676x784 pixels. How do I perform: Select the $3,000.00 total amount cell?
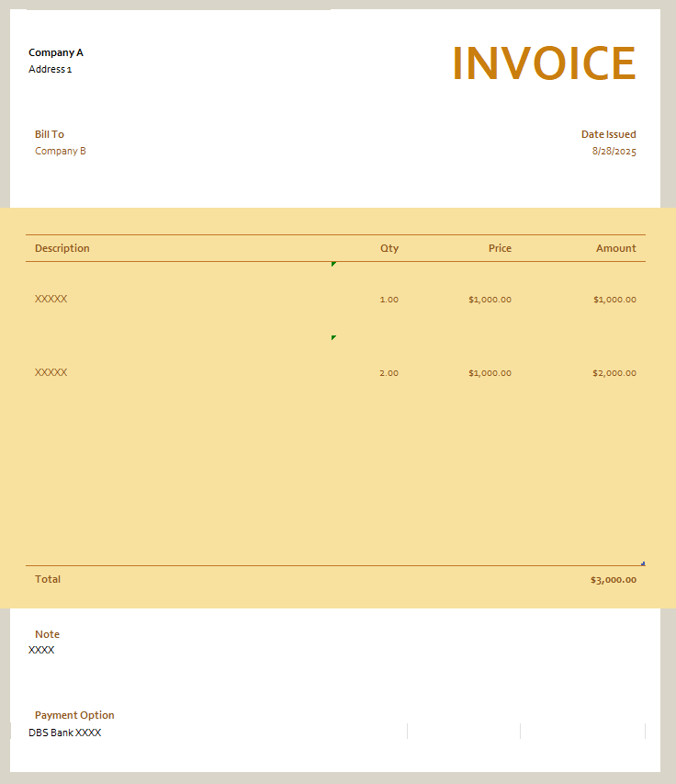[x=613, y=580]
